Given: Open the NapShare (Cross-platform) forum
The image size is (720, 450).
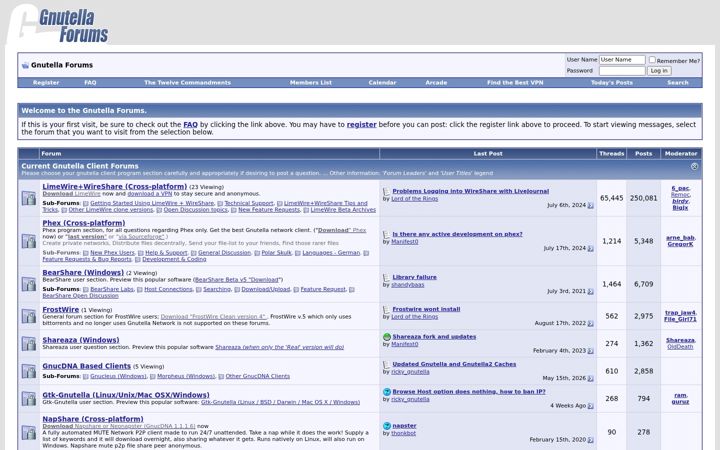Looking at the screenshot, I should pyautogui.click(x=93, y=419).
